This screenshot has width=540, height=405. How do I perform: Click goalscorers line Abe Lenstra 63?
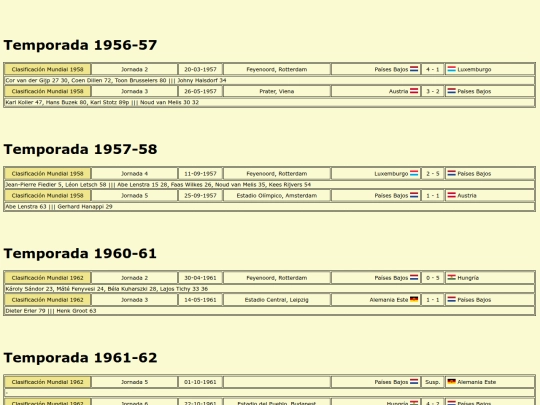[x=269, y=207]
